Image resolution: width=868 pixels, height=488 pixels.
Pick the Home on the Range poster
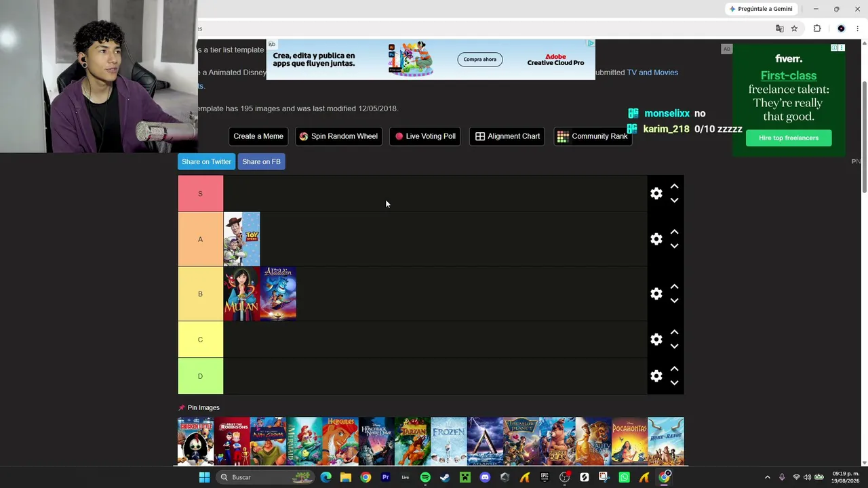(666, 441)
